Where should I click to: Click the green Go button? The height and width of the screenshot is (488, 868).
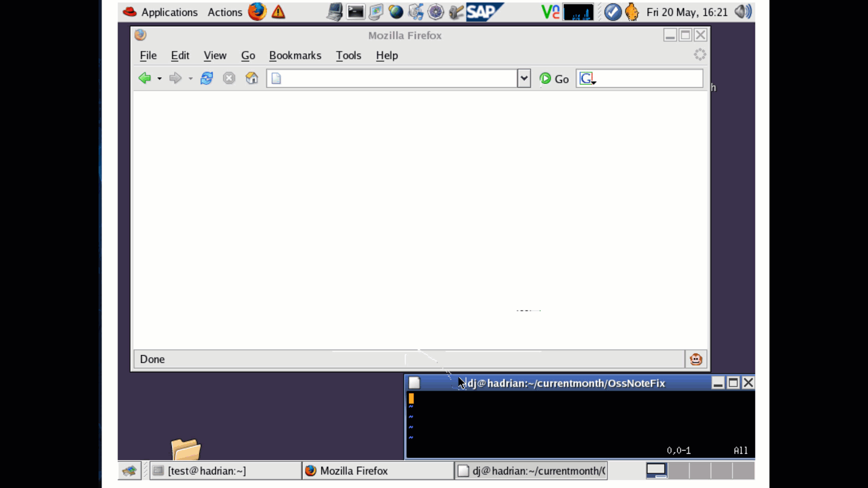[x=554, y=79]
